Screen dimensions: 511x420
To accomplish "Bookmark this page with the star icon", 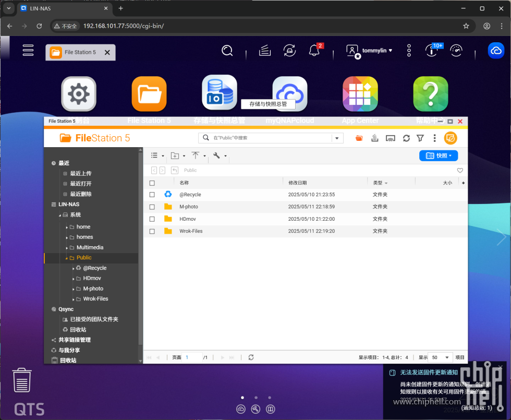I will coord(466,26).
